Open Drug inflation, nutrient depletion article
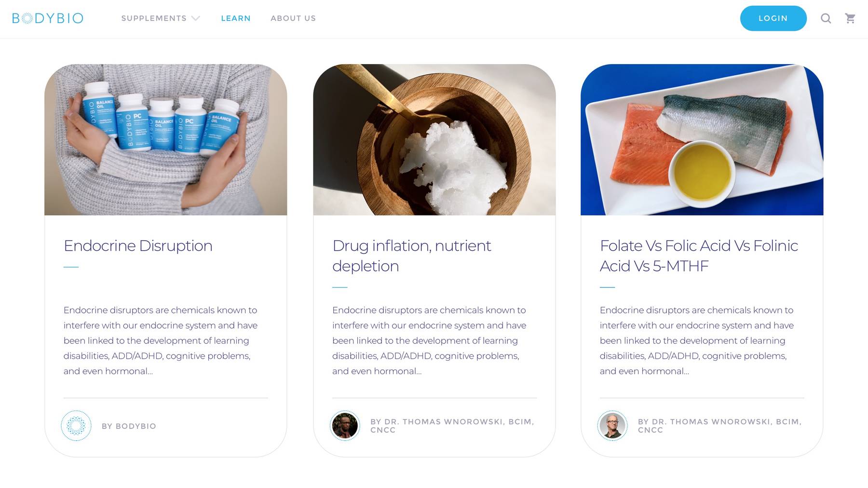This screenshot has height=488, width=868. 412,256
